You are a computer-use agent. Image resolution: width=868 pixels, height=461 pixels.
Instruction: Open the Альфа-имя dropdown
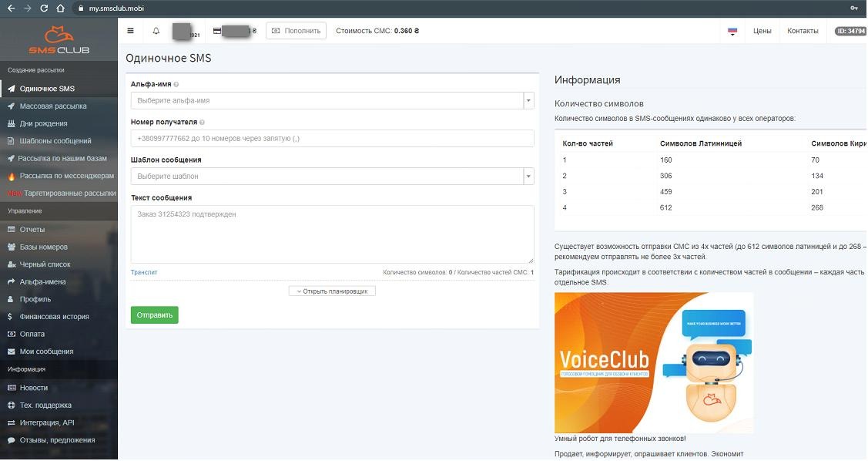(332, 101)
